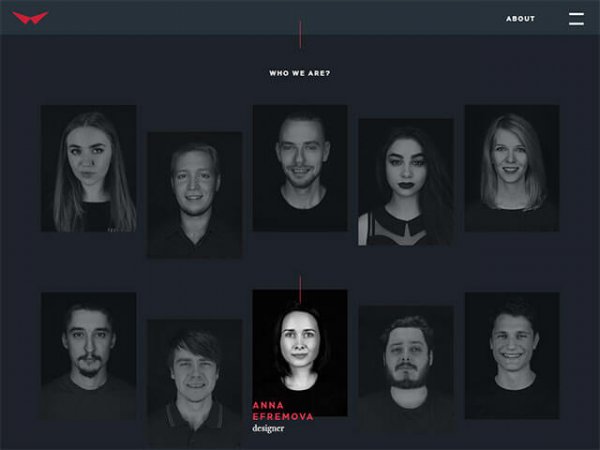600x450 pixels.
Task: Open top-row center portrait of man with stubble
Action: coord(300,168)
